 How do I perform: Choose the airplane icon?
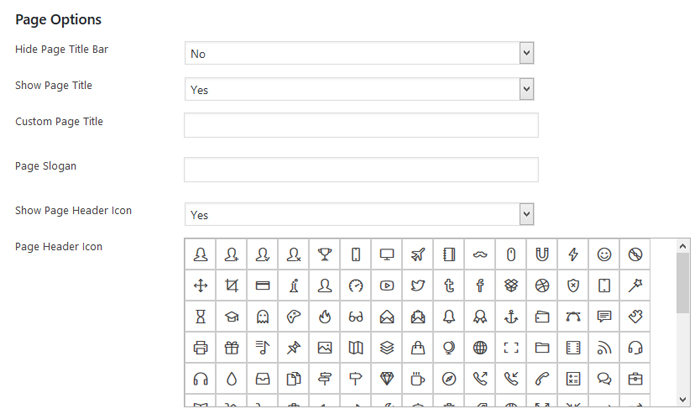pyautogui.click(x=417, y=254)
